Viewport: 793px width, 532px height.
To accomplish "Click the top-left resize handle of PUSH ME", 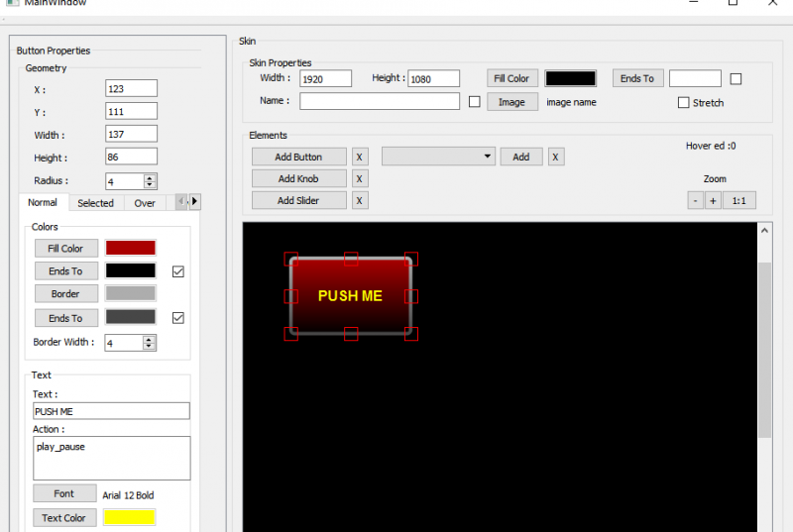I will (290, 260).
